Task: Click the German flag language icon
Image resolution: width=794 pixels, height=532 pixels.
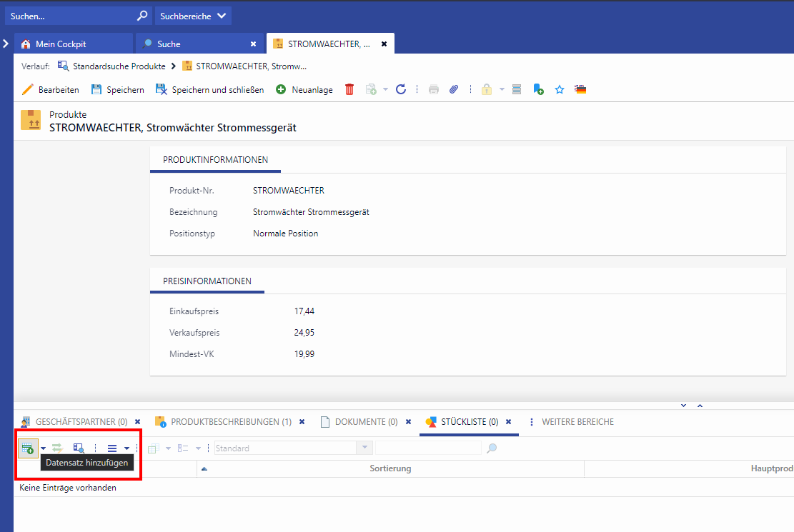Action: 580,89
